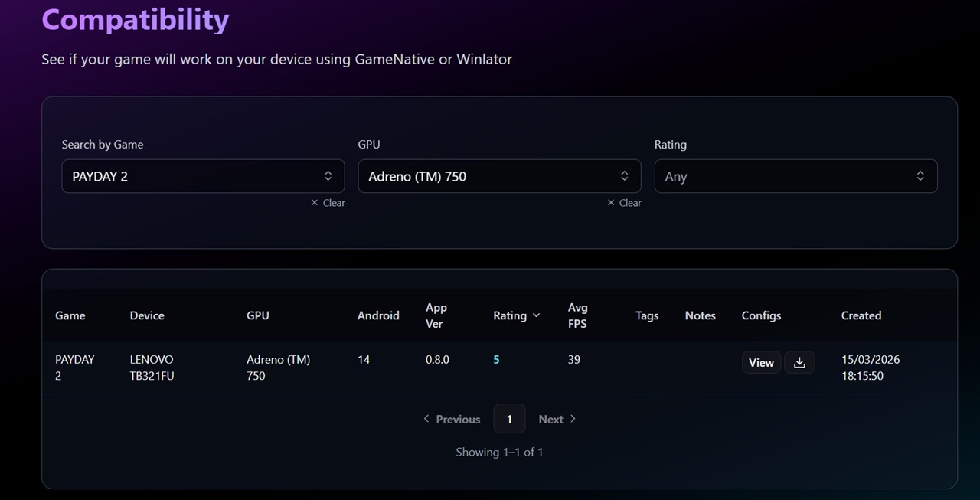Image resolution: width=980 pixels, height=500 pixels.
Task: Click the Device column header
Action: coord(147,315)
